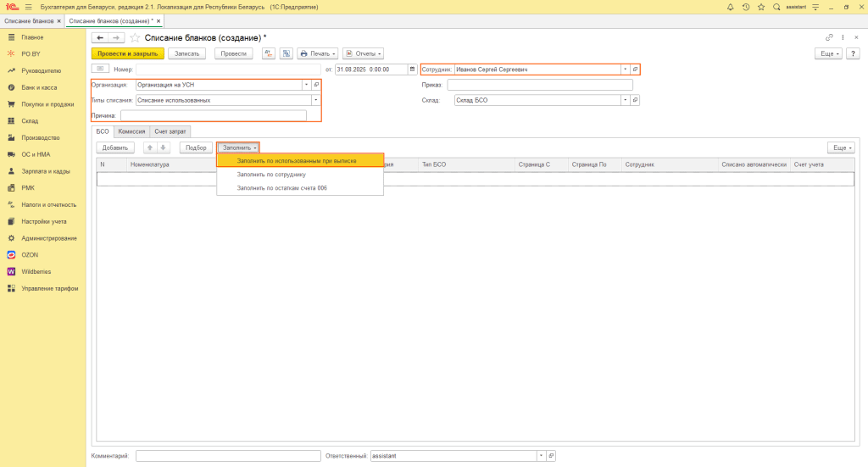Viewport: 868px width, 467px height.
Task: Click Провести button
Action: (x=234, y=53)
